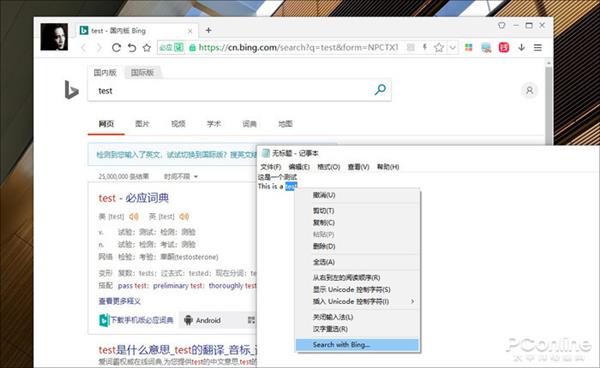Select the 视频 results tab
This screenshot has height=368, width=600.
(x=178, y=124)
